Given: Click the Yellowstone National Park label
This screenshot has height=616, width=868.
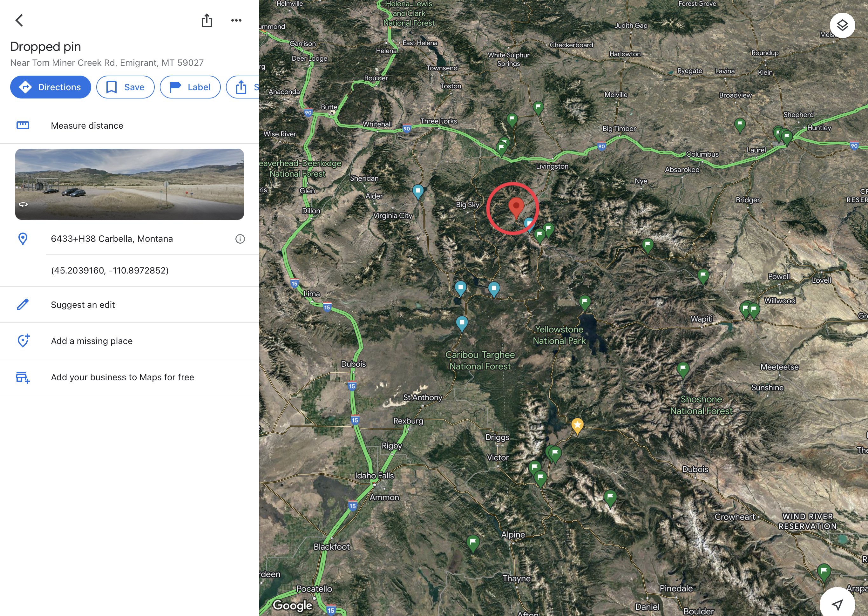Looking at the screenshot, I should (559, 335).
